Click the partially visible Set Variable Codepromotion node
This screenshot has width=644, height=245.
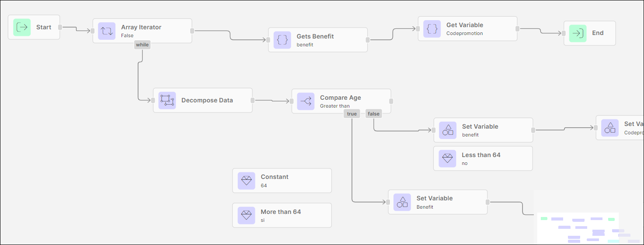(x=621, y=128)
